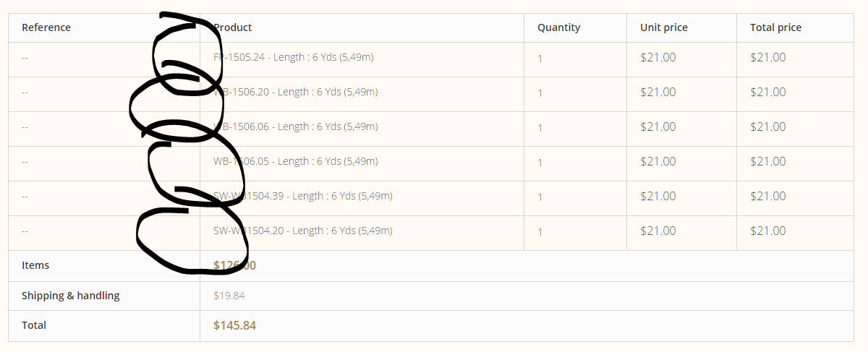Click the Shipping & handling label
Viewport: 868px width, 352px height.
click(70, 296)
